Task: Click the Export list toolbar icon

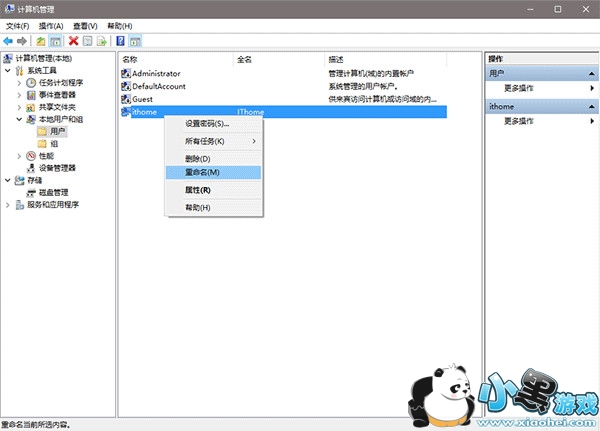Action: [102, 41]
